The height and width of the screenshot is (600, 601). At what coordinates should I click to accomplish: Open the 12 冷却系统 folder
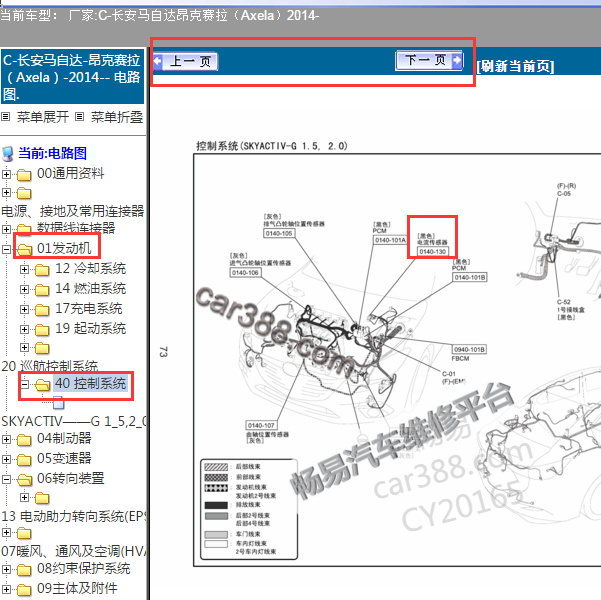click(x=90, y=268)
